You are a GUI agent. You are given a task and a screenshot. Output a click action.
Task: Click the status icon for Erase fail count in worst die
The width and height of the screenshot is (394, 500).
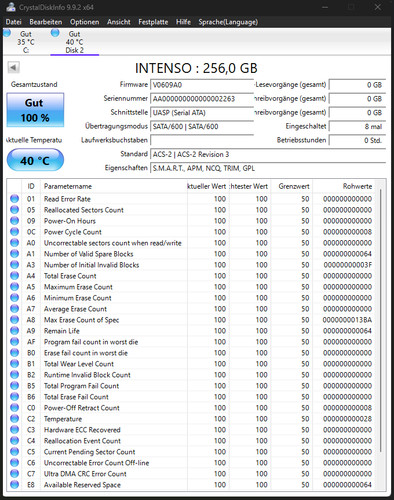[x=14, y=353]
